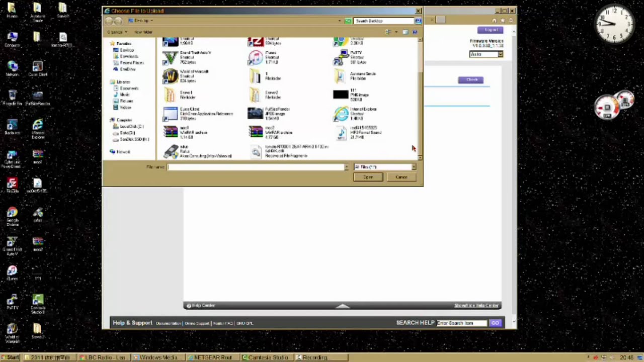Open Downloads in the navigation pane
Image resolution: width=644 pixels, height=362 pixels.
tap(126, 56)
